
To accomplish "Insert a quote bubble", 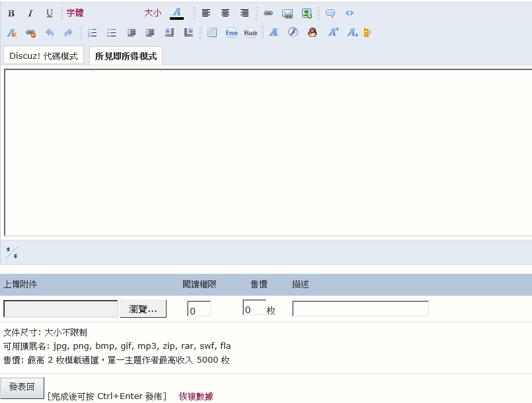I will click(330, 13).
